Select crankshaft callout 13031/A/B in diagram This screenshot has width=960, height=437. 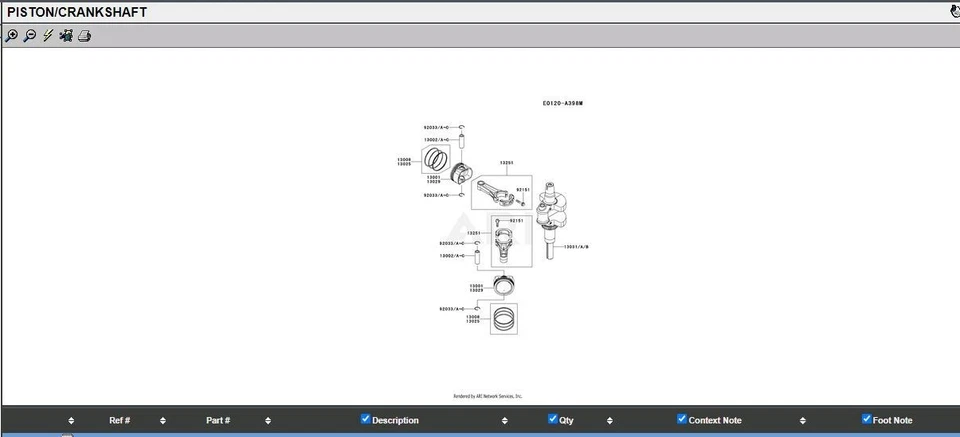coord(576,247)
